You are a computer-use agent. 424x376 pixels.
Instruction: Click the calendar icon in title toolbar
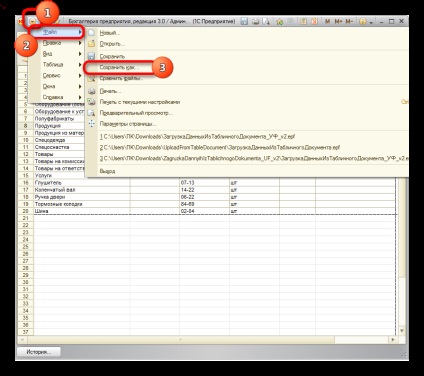pos(314,21)
